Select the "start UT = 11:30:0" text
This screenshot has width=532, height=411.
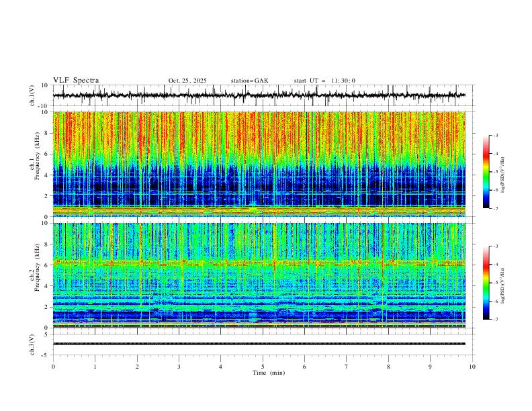click(324, 81)
